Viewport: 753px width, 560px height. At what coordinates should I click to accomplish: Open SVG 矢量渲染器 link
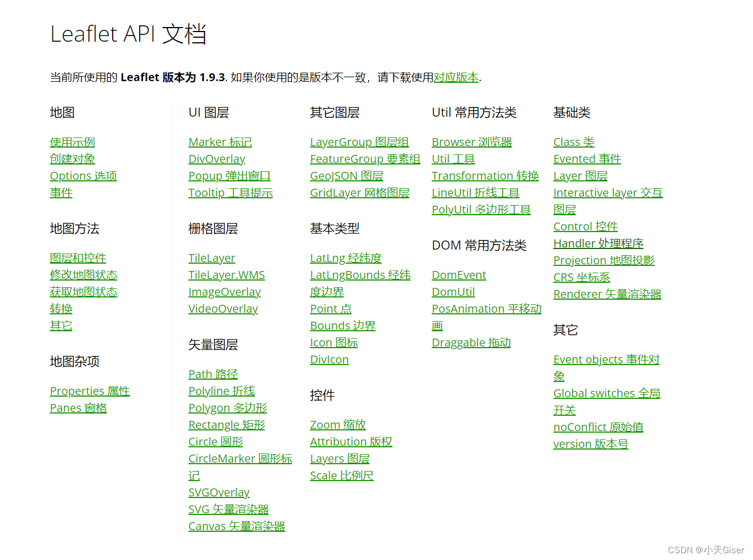tap(229, 509)
